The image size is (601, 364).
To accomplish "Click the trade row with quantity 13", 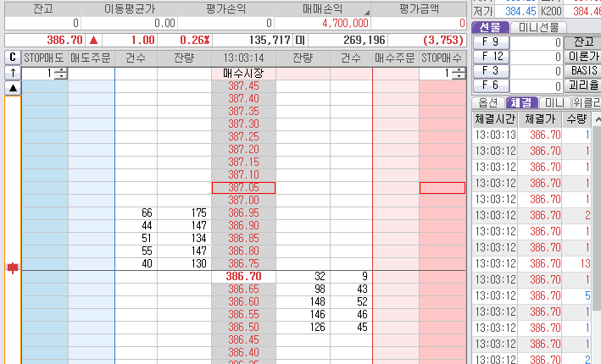I will coord(533,264).
